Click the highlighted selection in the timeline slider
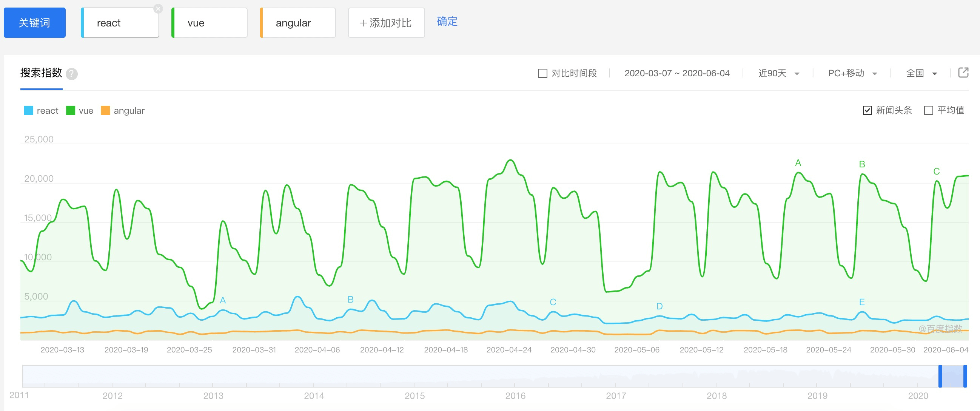The height and width of the screenshot is (411, 980). (x=952, y=376)
